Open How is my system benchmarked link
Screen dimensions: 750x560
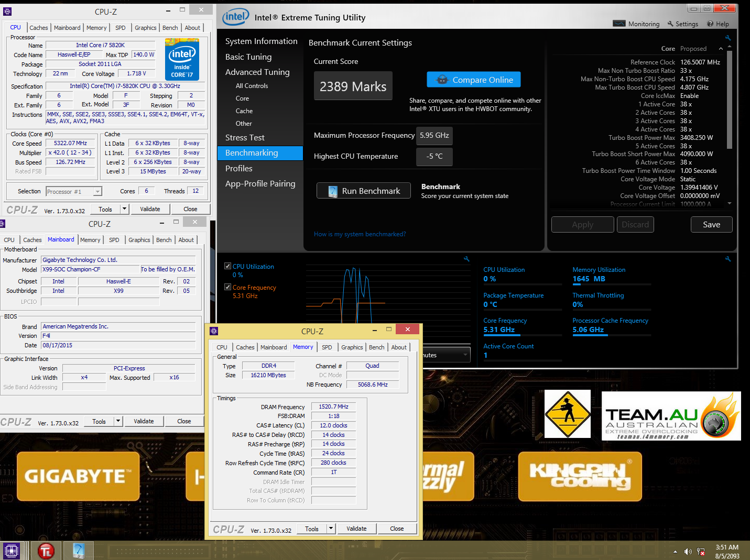(x=360, y=234)
